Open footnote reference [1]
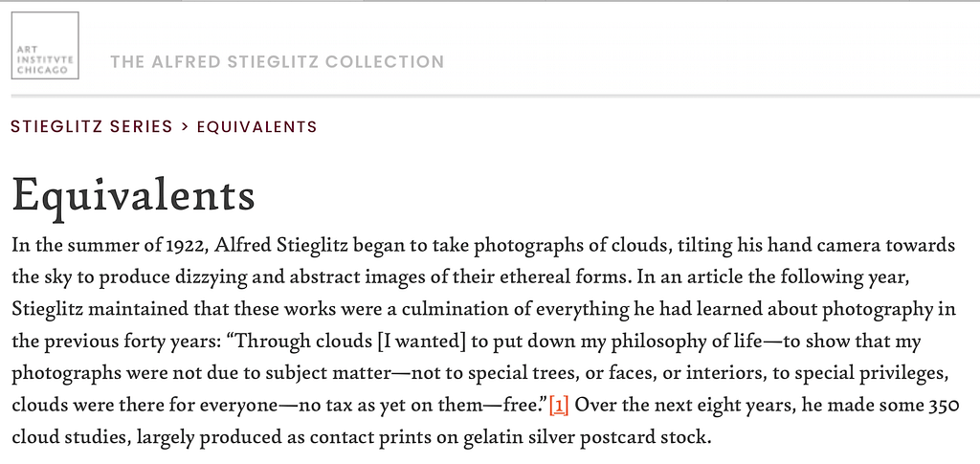The height and width of the screenshot is (464, 980). pos(559,407)
